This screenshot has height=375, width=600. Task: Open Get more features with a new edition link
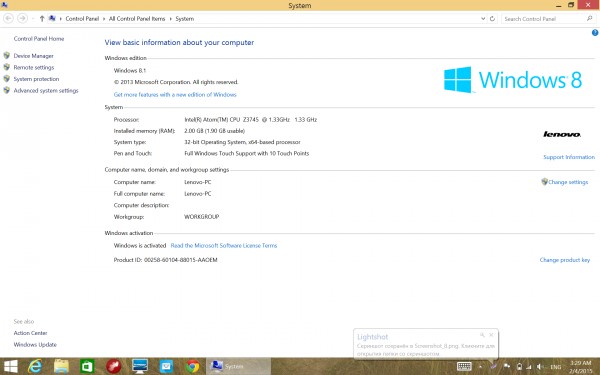(175, 95)
